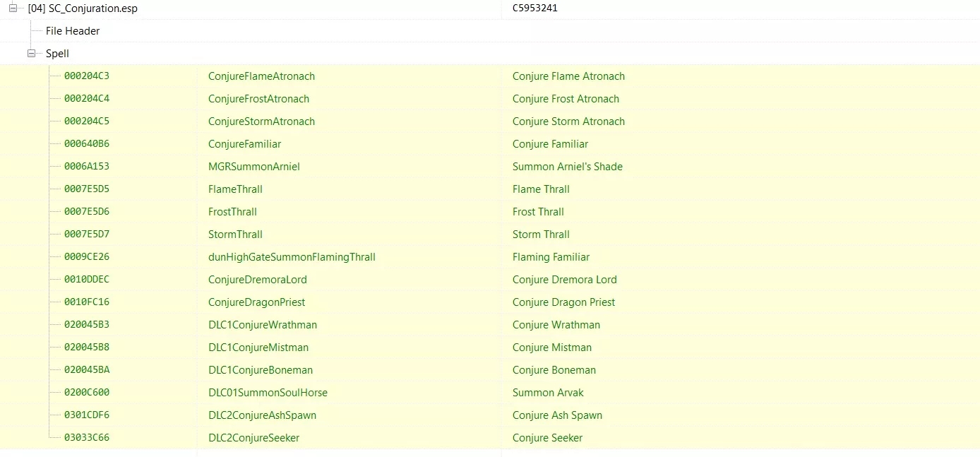This screenshot has height=457, width=980.
Task: Collapse the [04] SC_Conjuration.esp tree node
Action: pos(13,8)
